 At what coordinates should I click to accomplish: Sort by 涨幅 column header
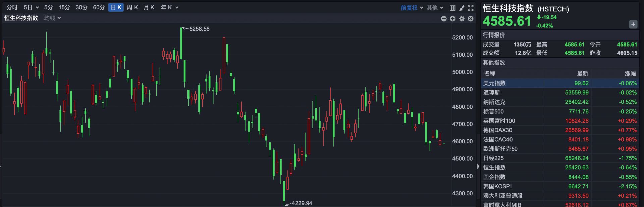click(x=630, y=73)
